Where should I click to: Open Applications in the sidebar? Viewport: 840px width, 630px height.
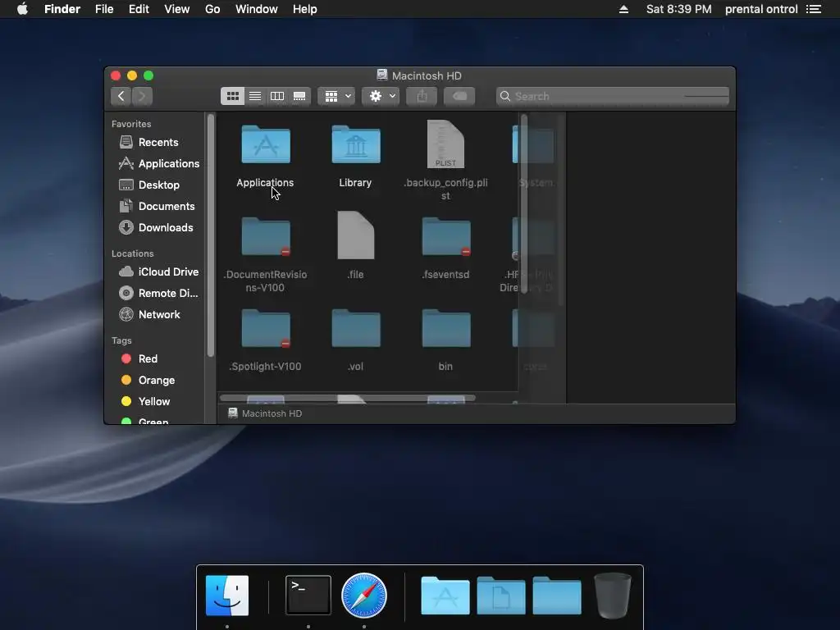click(x=155, y=164)
